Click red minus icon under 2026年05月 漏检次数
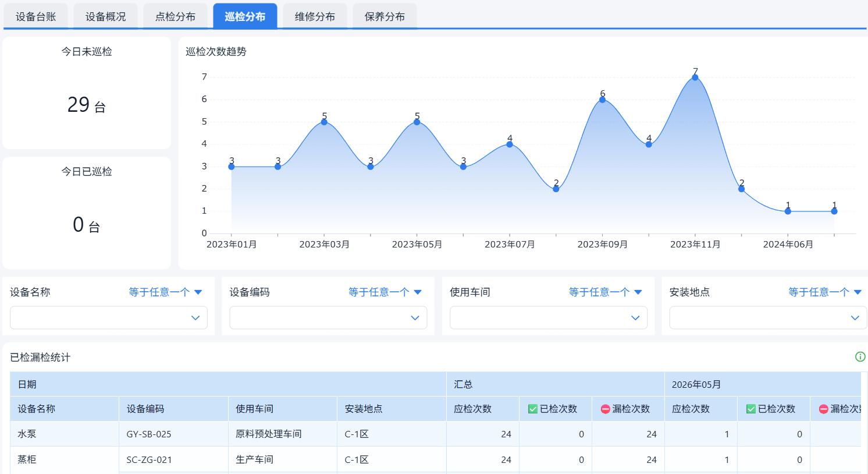This screenshot has width=868, height=474. (x=823, y=409)
